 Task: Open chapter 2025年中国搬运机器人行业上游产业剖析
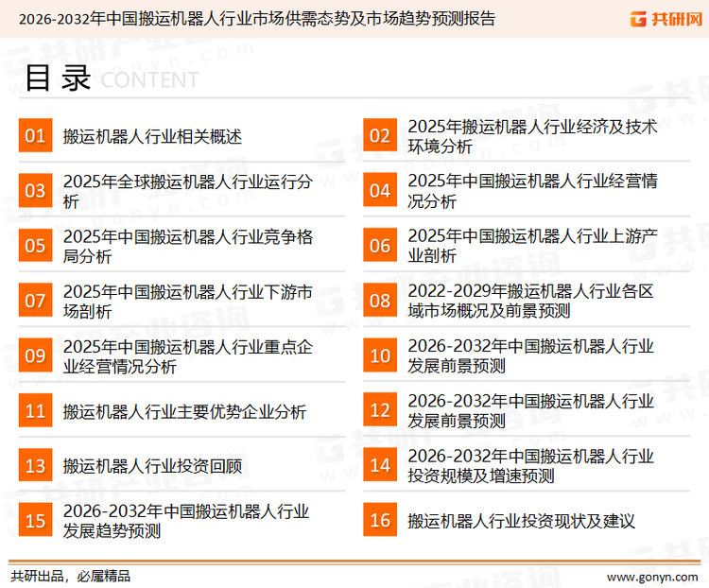pyautogui.click(x=532, y=246)
